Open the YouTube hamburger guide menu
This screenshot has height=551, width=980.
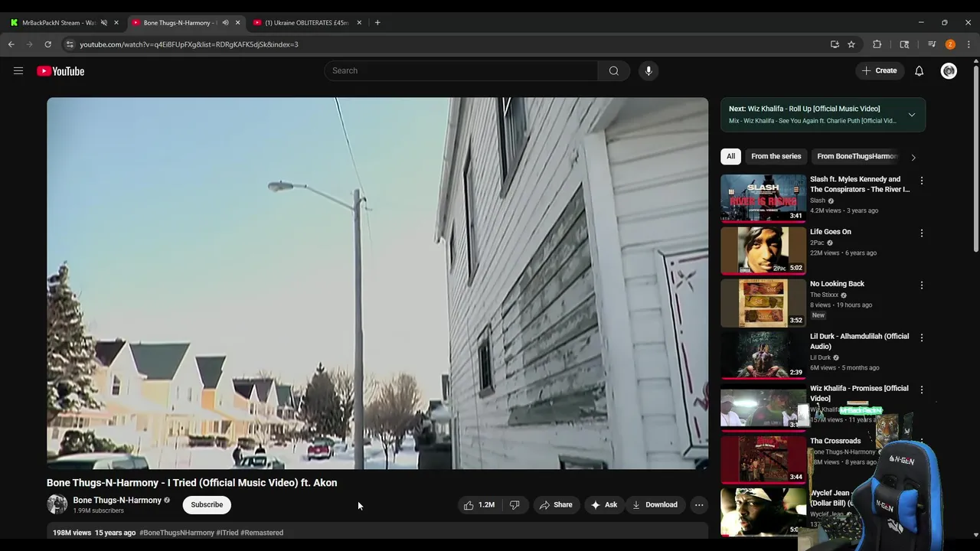(18, 71)
